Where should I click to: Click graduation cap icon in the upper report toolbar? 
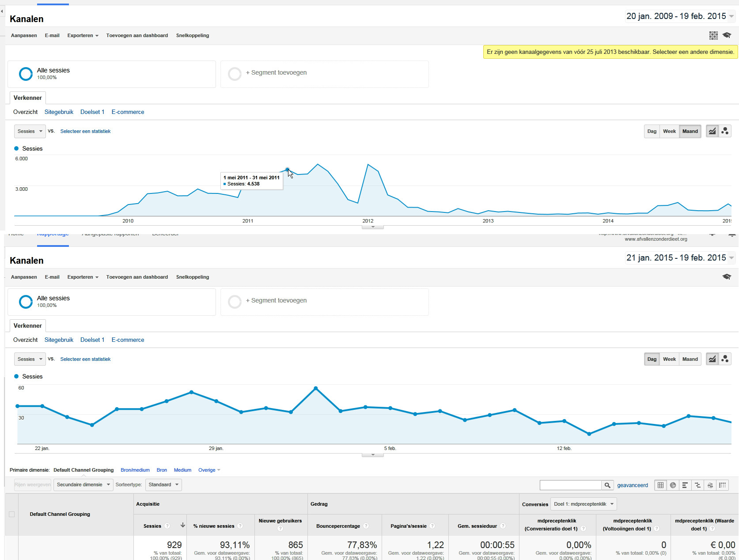click(727, 35)
